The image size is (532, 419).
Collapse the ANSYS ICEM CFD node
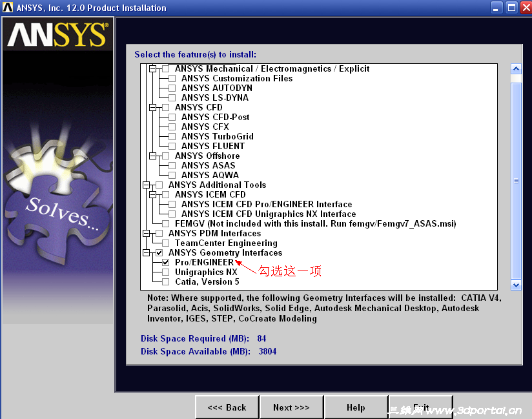tap(152, 195)
